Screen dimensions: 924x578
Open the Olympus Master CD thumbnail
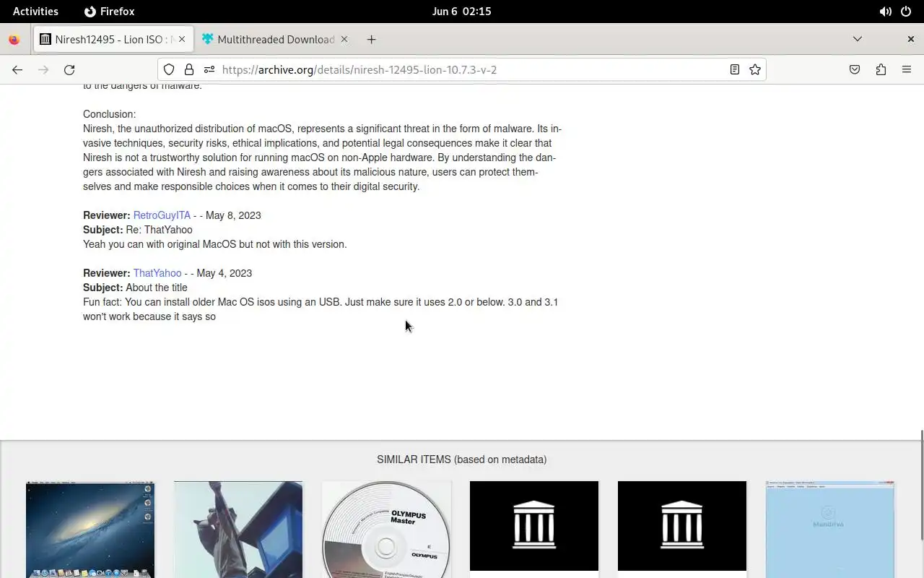(386, 530)
